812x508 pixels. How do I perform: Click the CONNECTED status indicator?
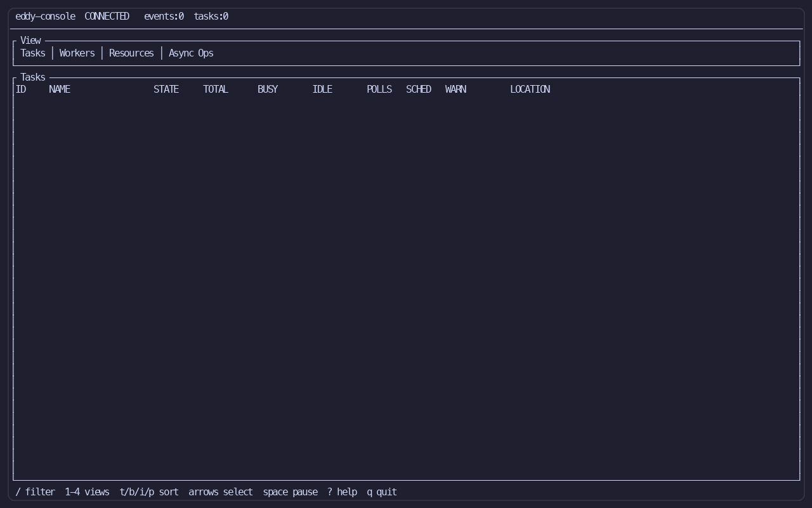tap(107, 17)
